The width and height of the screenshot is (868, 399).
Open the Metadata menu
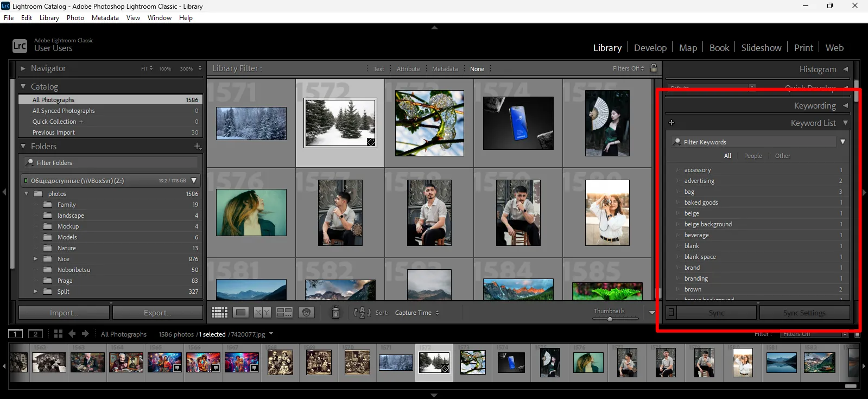pos(105,18)
